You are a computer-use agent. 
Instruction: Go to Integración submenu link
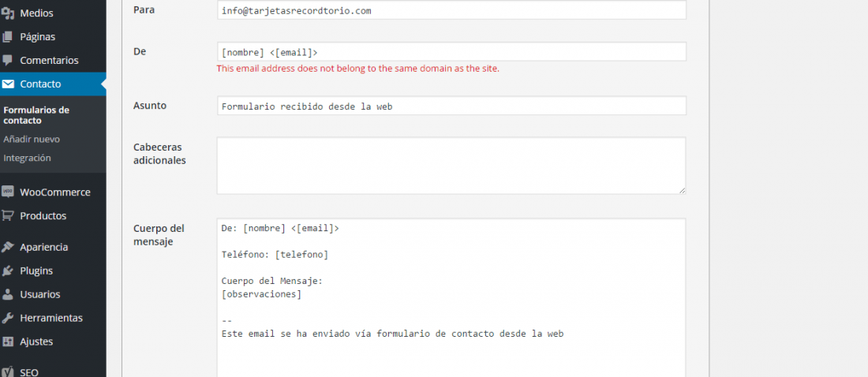[x=27, y=158]
